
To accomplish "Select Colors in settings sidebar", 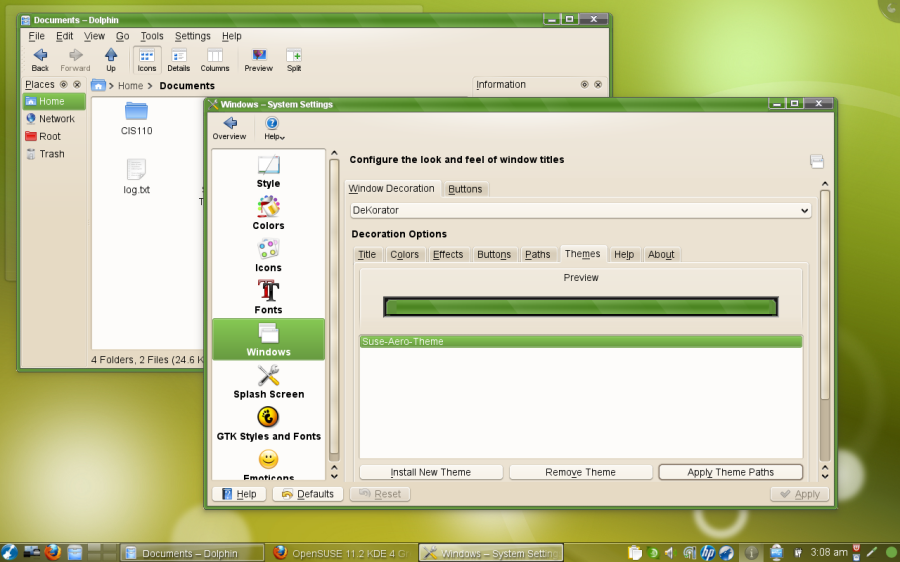I will tap(268, 213).
